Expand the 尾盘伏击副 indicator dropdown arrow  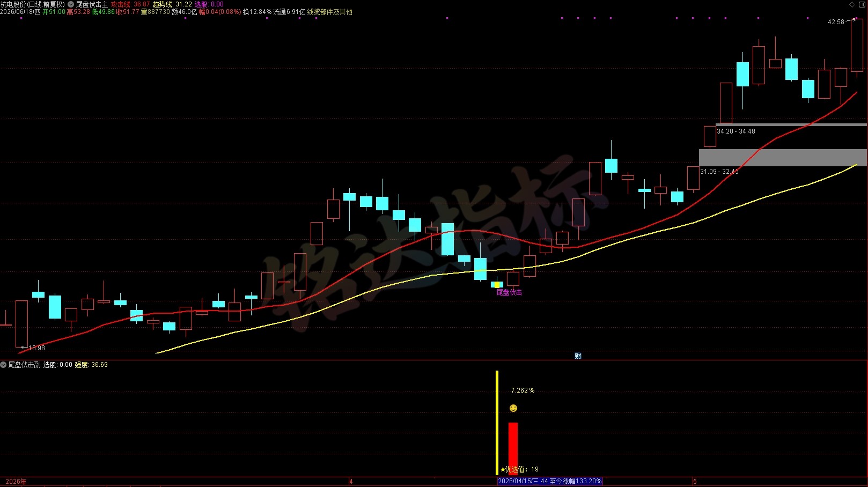click(x=3, y=365)
